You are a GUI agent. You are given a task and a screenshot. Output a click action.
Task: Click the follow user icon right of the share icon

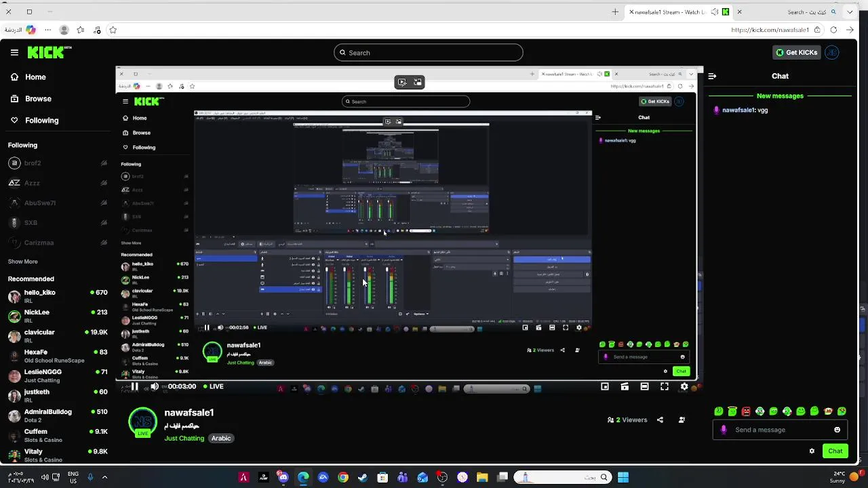682,420
